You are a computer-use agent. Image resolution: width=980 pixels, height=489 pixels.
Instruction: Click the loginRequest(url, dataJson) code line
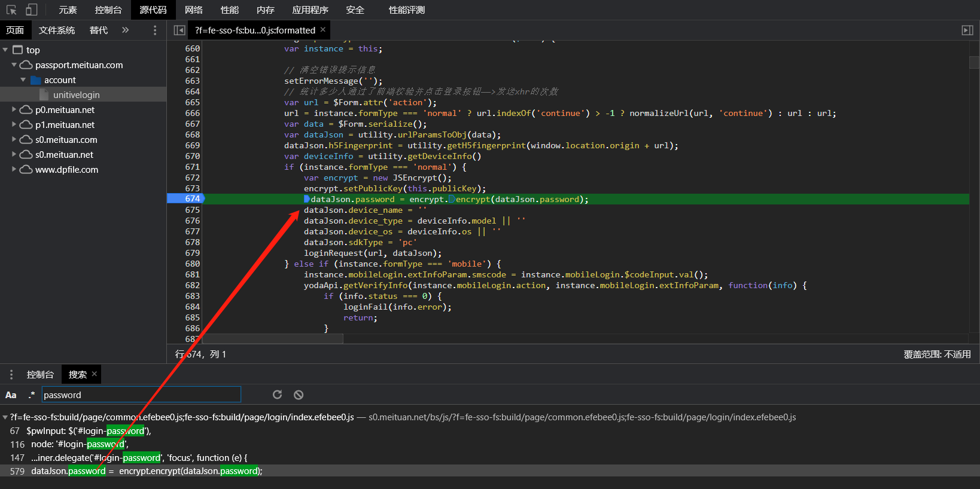[373, 253]
